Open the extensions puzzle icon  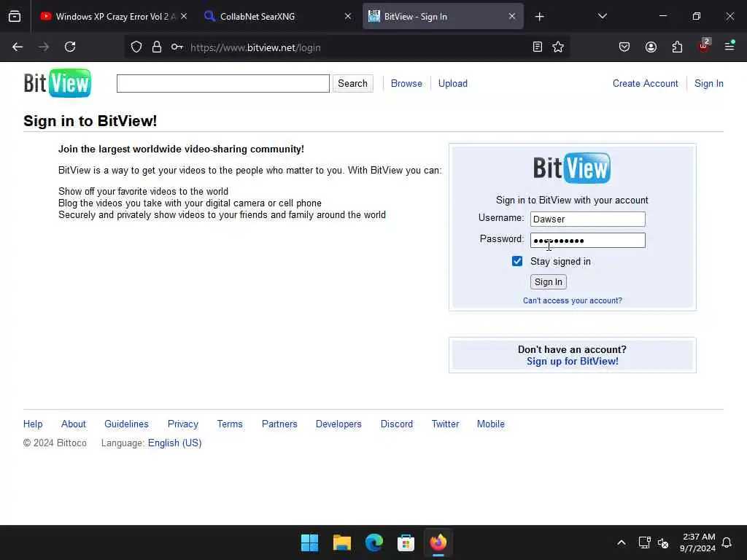pos(677,47)
